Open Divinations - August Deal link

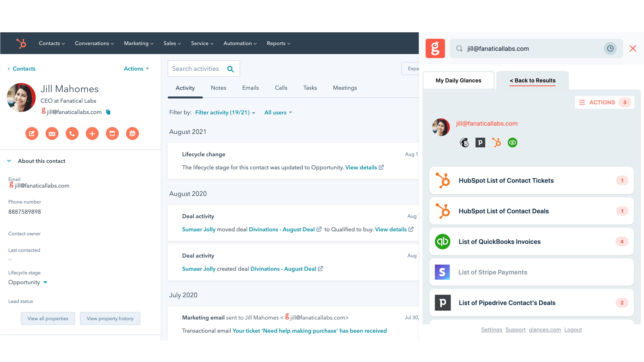coord(282,229)
